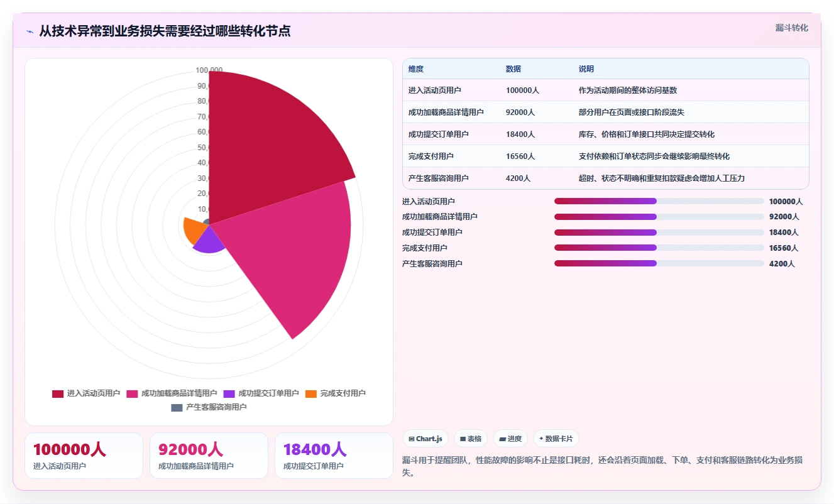Viewport: 834px width, 504px height.
Task: Select table cell 产生客服咨询用户
Action: click(x=438, y=178)
